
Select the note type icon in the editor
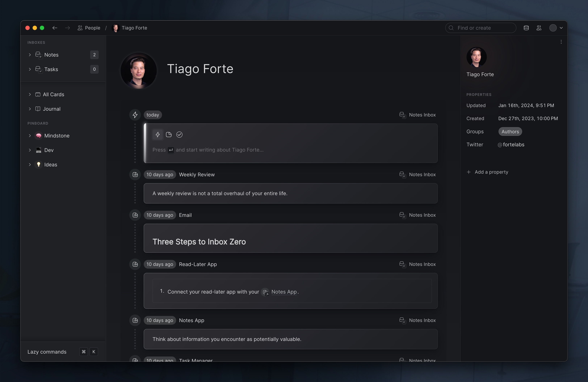tap(169, 135)
